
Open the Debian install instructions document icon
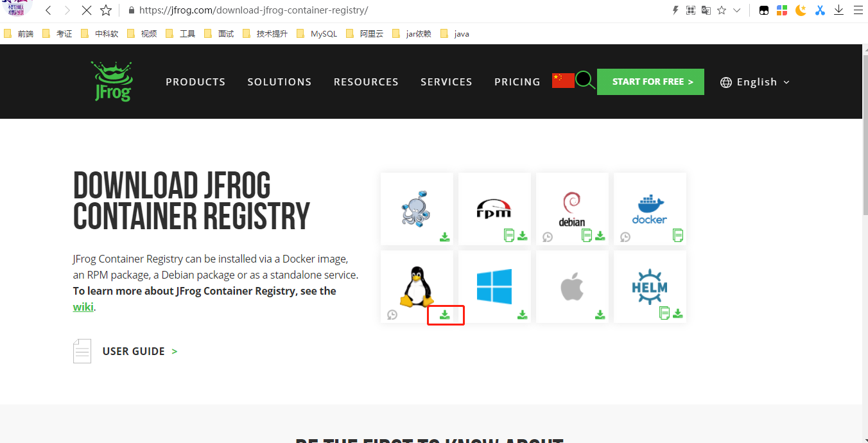(587, 236)
